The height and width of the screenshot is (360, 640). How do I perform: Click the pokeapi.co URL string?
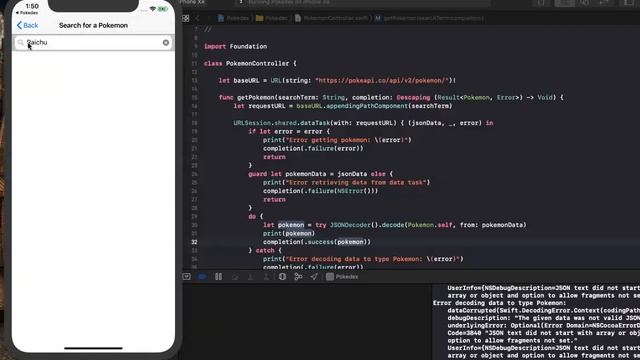(382, 80)
